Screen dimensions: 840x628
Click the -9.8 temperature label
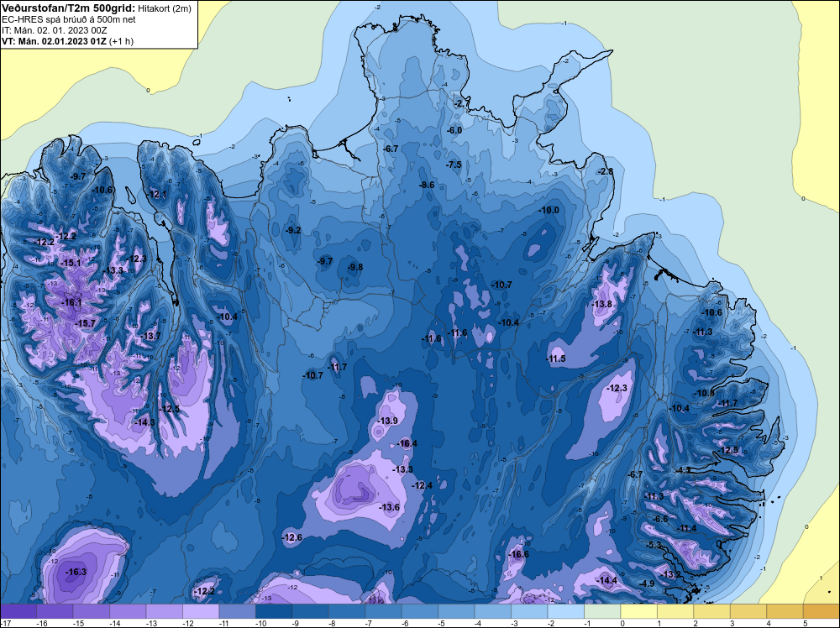point(354,267)
